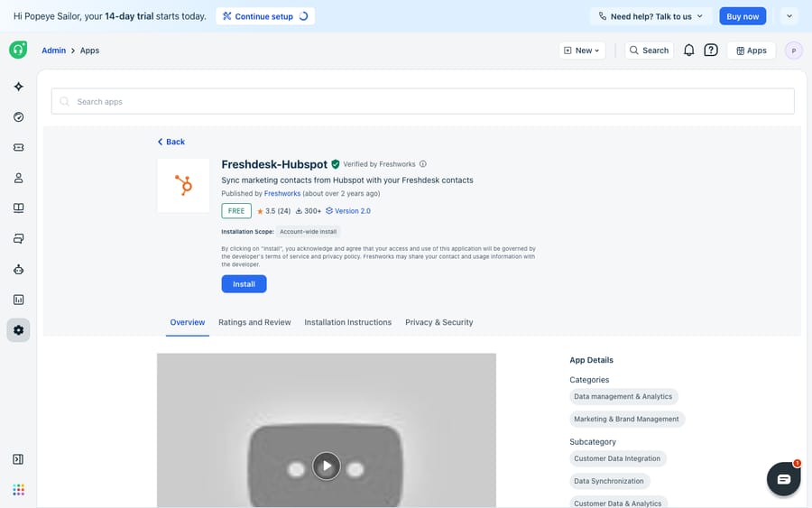Switch to Ratings and Review tab
This screenshot has height=508, width=812.
point(254,322)
